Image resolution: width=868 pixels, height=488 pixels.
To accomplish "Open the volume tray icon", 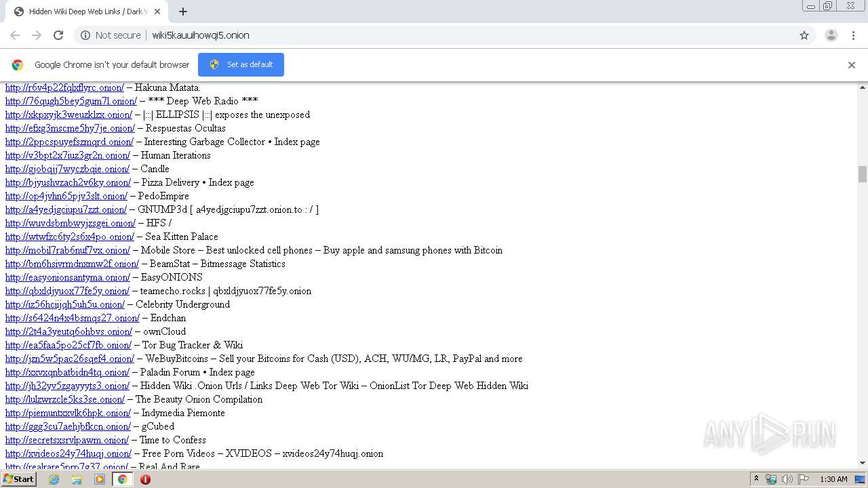I will tap(787, 479).
